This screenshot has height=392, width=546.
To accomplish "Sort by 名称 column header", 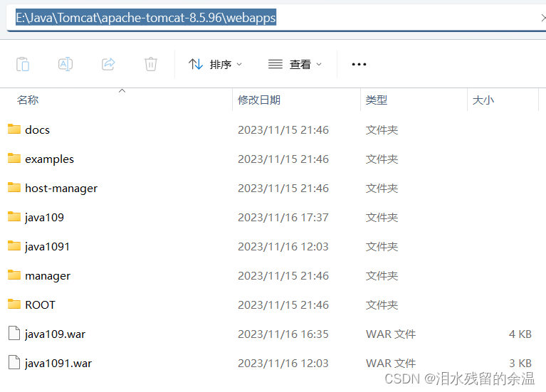I will click(x=28, y=100).
